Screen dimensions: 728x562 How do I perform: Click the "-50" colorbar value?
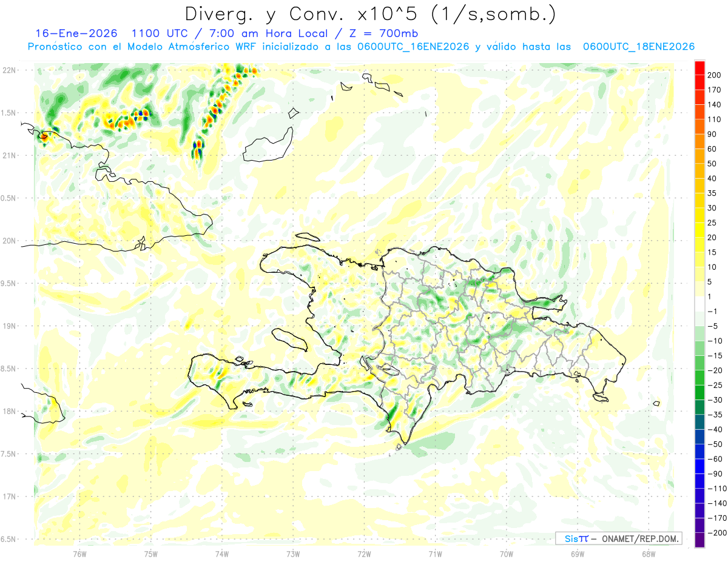coord(715,444)
